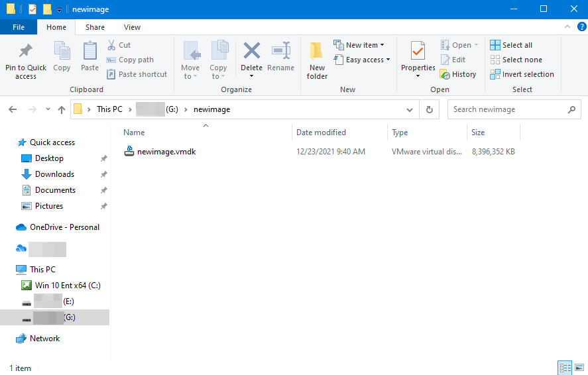Click the Edit ribbon command
Image resolution: width=588 pixels, height=375 pixels.
coord(453,60)
